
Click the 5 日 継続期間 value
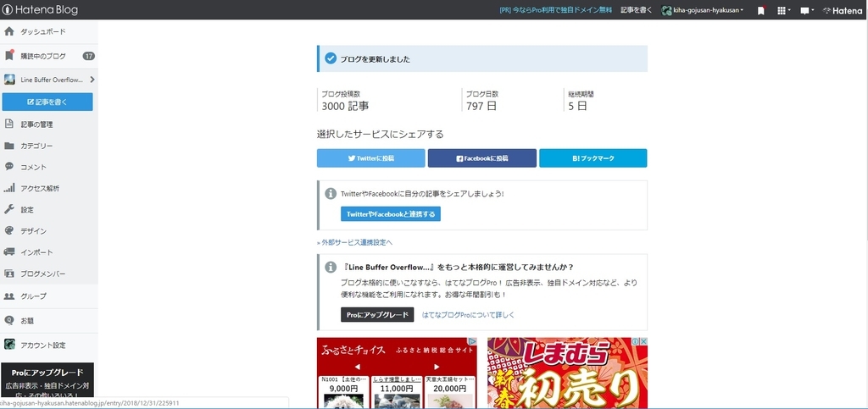[x=577, y=106]
